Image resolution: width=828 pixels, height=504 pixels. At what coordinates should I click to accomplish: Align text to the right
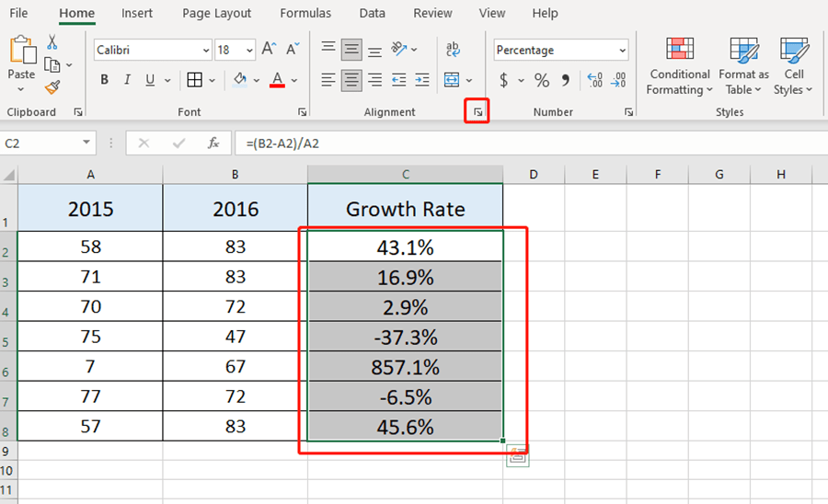(375, 80)
